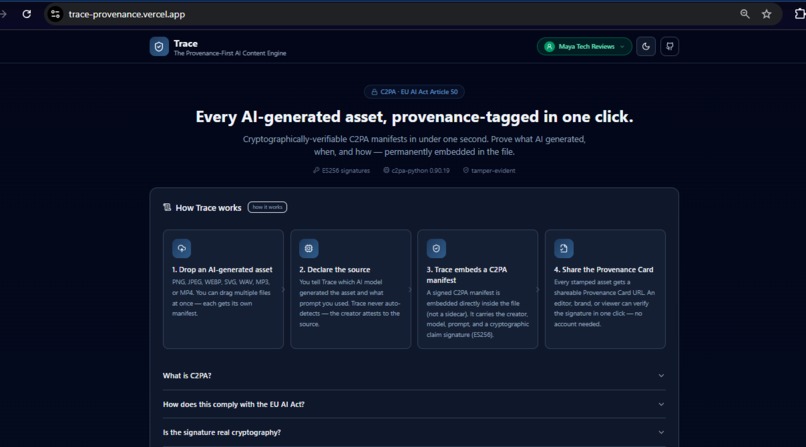The height and width of the screenshot is (447, 806).
Task: Click '2. Declare the source' heading
Action: [x=335, y=270]
